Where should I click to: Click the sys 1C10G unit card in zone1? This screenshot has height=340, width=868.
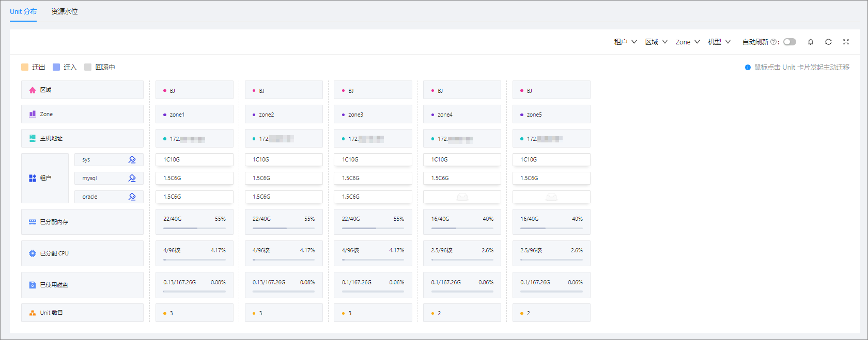[194, 159]
